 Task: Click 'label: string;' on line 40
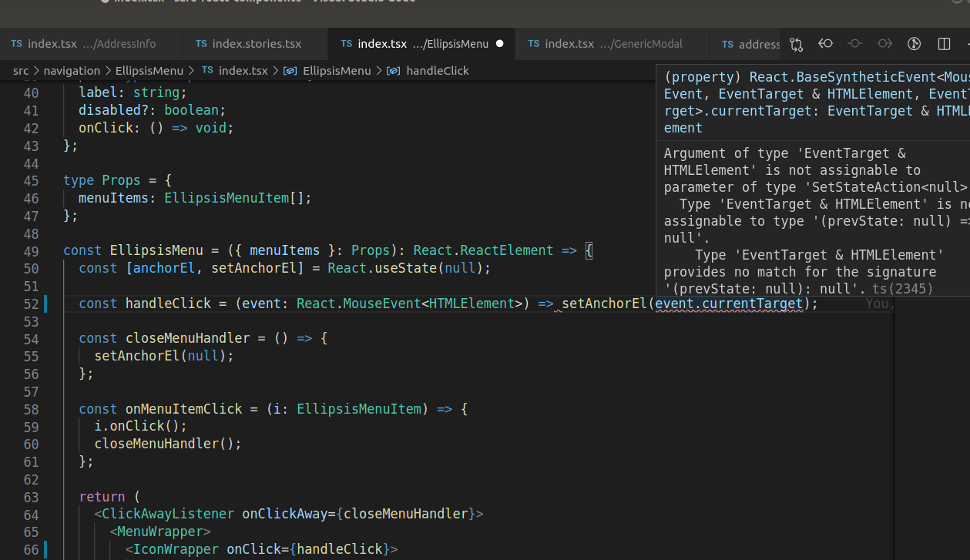133,92
